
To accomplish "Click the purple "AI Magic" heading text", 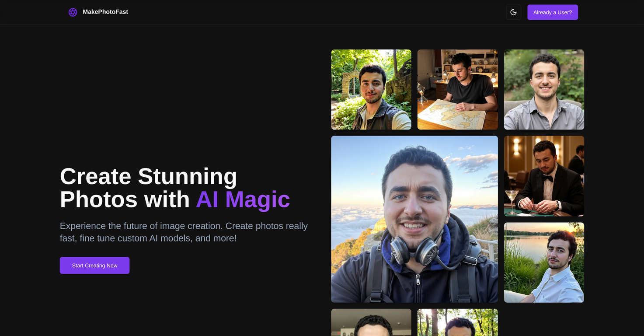I will 243,199.
